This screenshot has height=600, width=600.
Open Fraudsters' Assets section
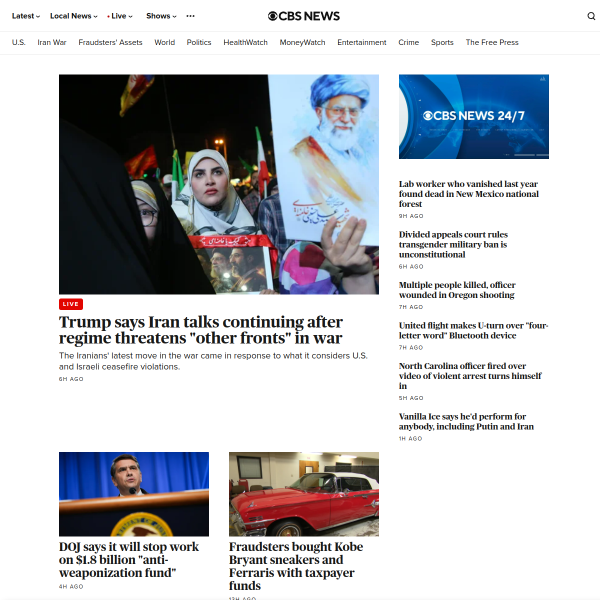[x=110, y=42]
